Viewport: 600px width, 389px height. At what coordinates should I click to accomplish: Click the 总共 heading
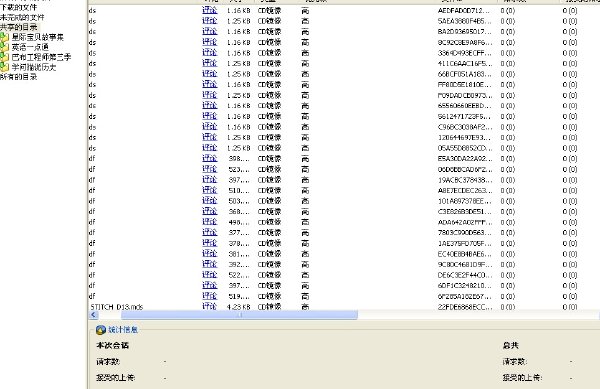510,346
